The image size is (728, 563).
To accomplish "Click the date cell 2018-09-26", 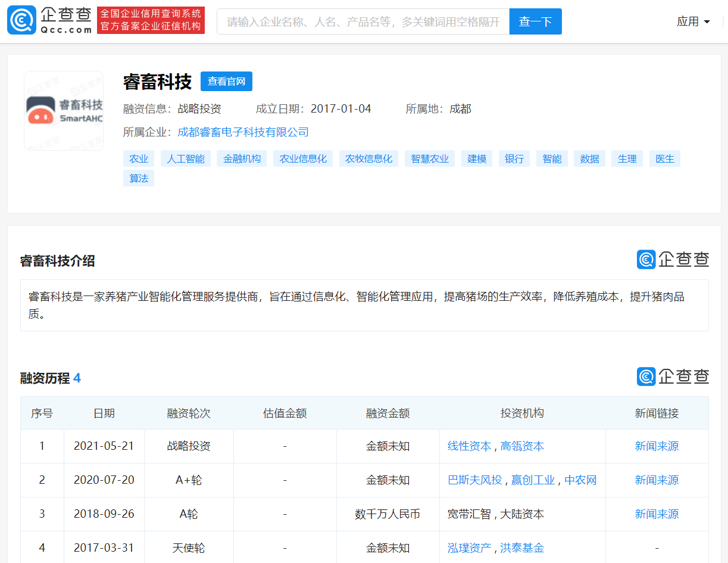I will pos(104,514).
